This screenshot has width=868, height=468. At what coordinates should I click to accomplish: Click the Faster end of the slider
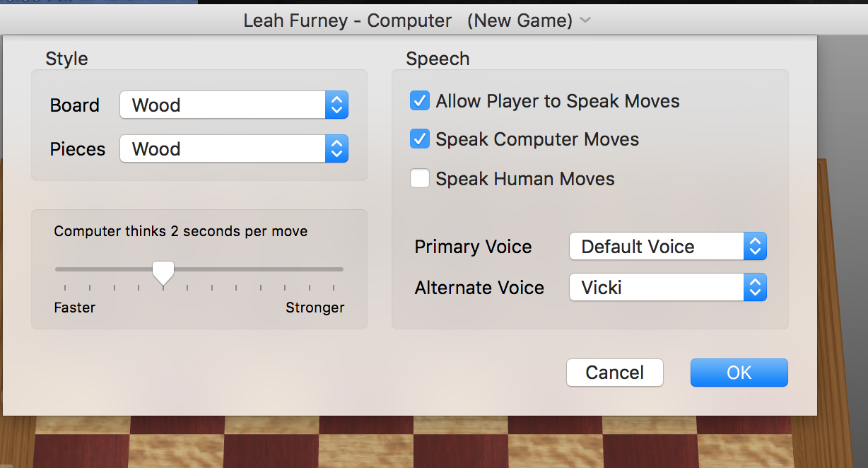click(x=57, y=269)
